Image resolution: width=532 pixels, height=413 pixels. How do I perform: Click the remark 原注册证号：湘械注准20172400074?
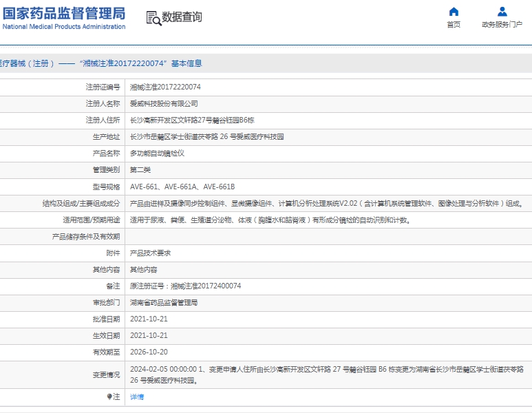(185, 286)
